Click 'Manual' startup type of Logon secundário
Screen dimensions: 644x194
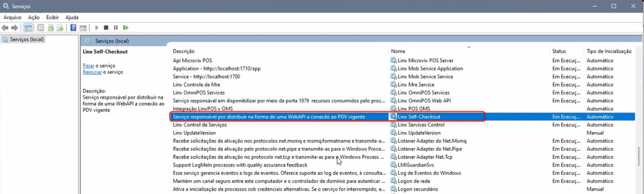click(595, 189)
